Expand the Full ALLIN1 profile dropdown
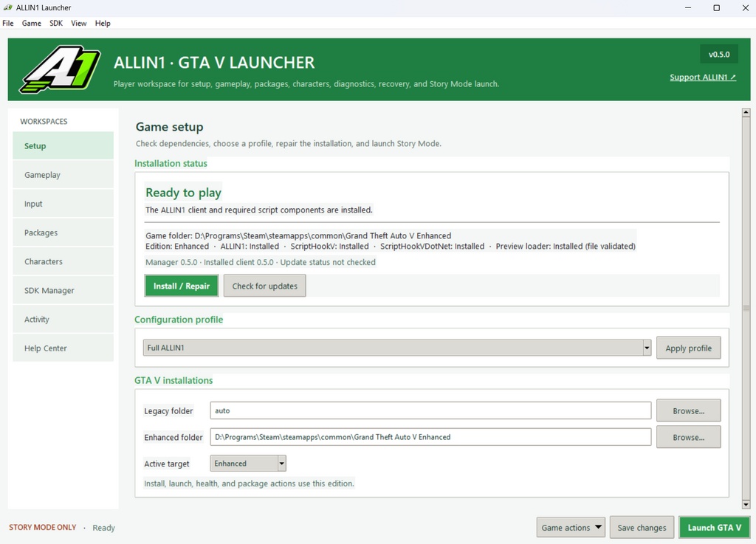Image resolution: width=756 pixels, height=544 pixels. (397, 348)
